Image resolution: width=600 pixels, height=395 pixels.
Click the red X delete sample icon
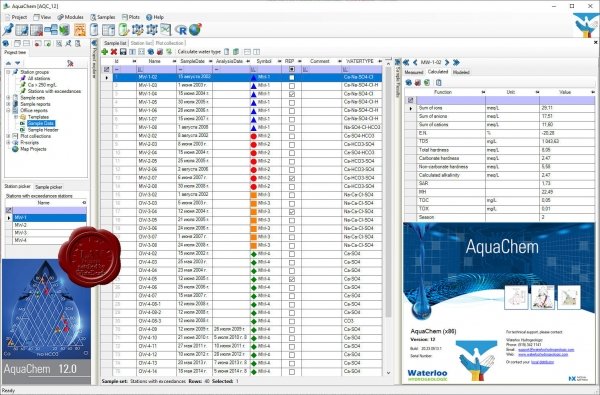point(114,52)
